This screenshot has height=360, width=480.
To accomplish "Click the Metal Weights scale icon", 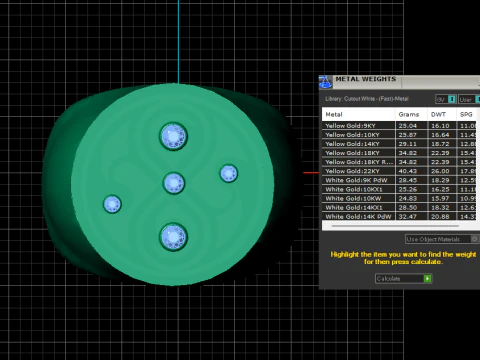I will pyautogui.click(x=325, y=82).
